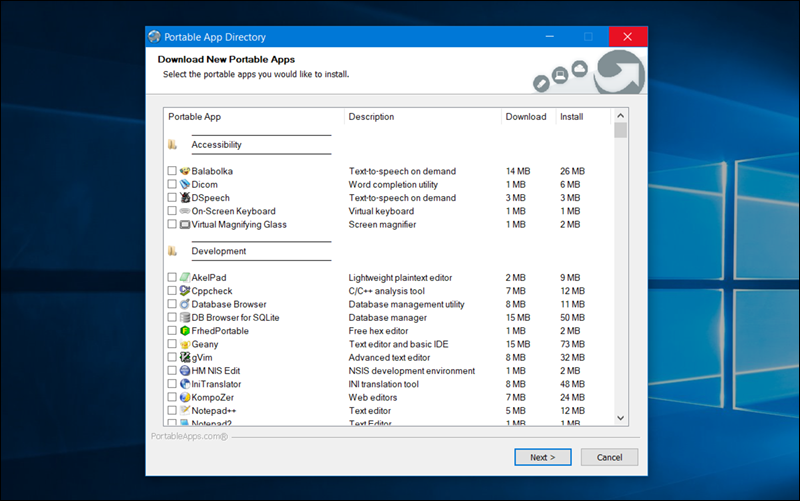This screenshot has width=800, height=501.
Task: Check the HM NIS Edit checkbox
Action: (172, 371)
